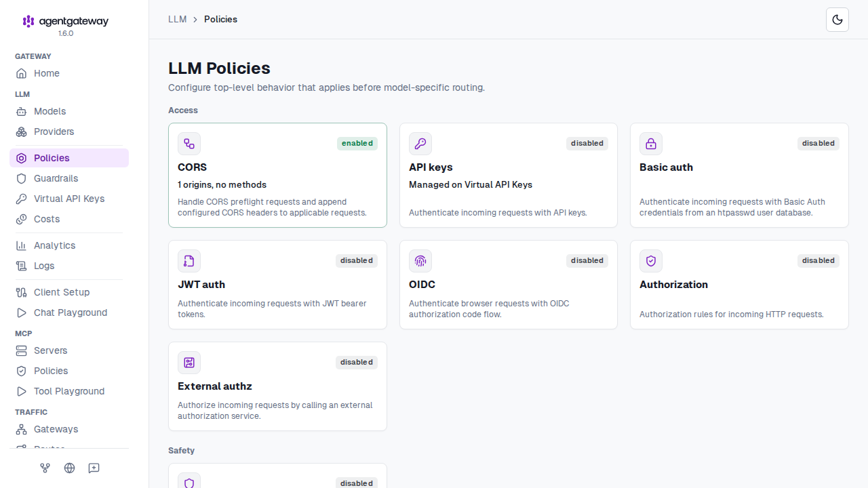Click the Tool Playground play icon
This screenshot has width=868, height=488.
click(x=22, y=391)
